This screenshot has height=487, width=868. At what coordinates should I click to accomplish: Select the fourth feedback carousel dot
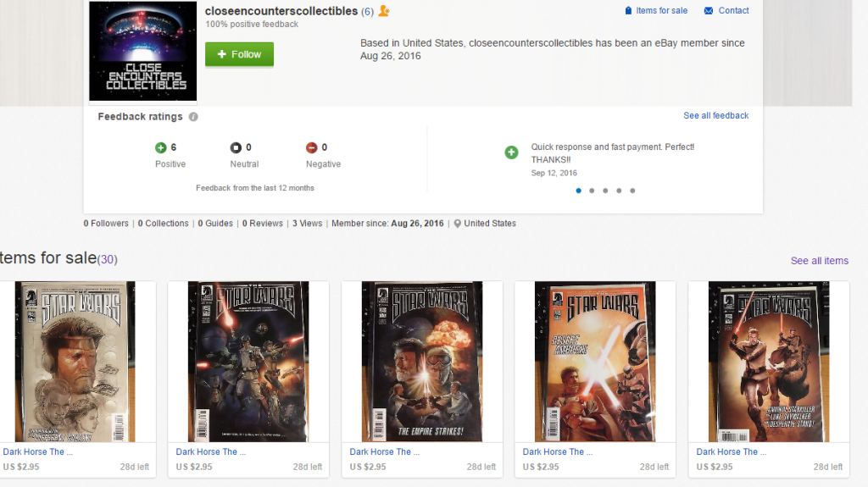click(619, 191)
